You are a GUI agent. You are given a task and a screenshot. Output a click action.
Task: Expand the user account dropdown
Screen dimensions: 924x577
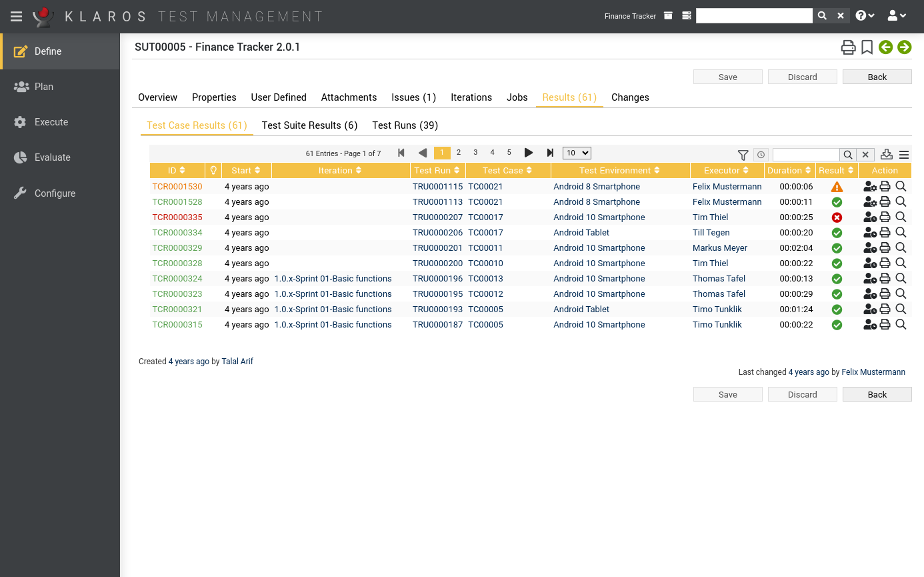click(897, 16)
